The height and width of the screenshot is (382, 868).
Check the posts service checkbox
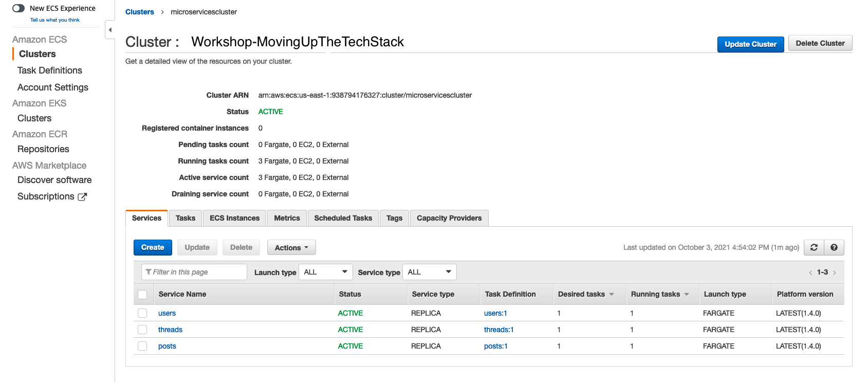[142, 346]
